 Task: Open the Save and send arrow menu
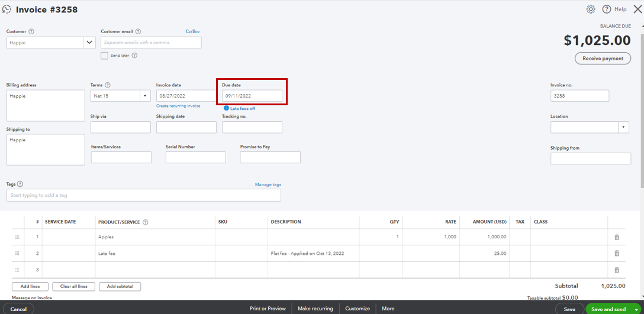[x=636, y=309]
